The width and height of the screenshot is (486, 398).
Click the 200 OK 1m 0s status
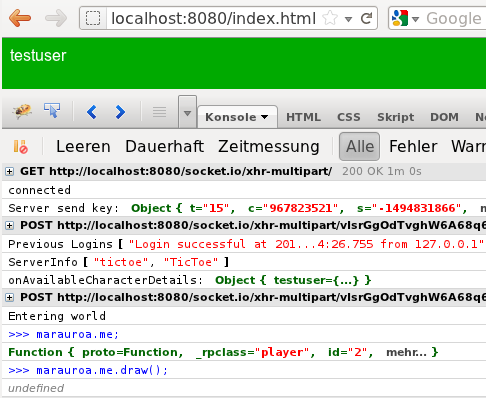click(x=382, y=171)
